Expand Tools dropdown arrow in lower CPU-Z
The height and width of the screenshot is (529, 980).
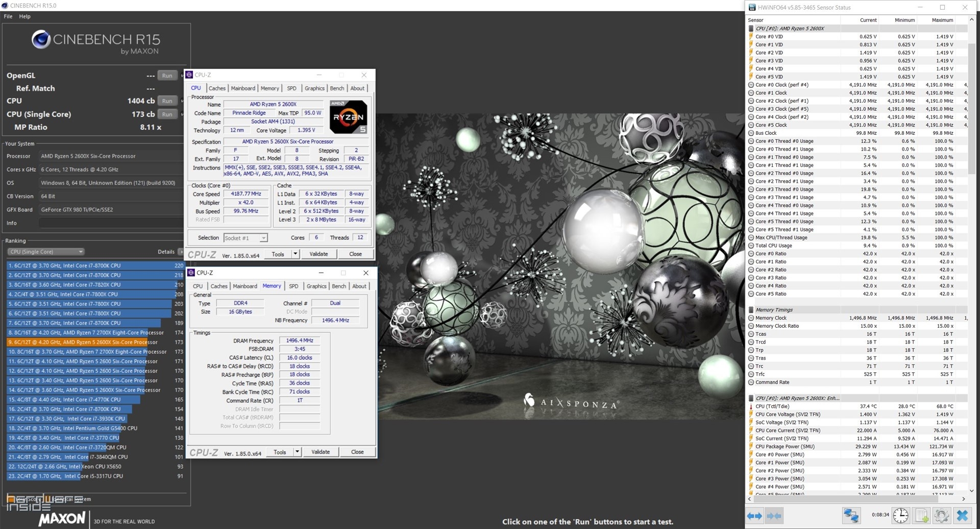297,452
